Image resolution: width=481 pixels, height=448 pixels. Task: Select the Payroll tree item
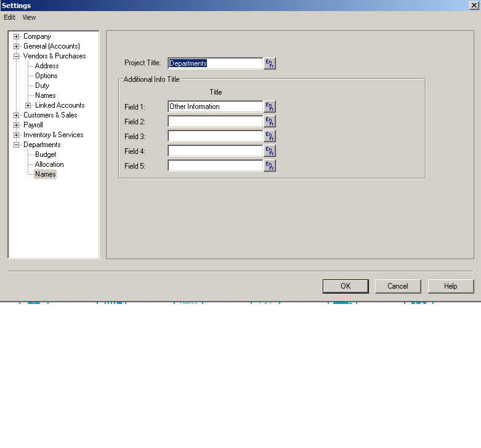33,125
